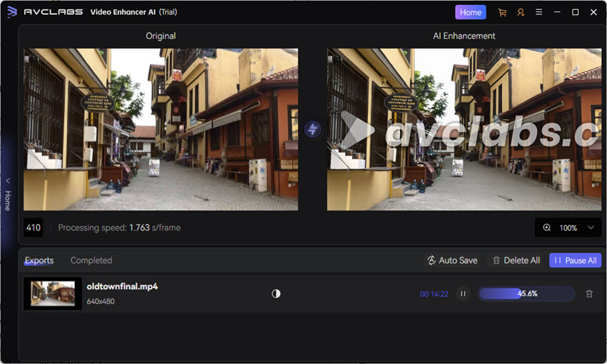Click the lightning compare icon between previews
This screenshot has height=364, width=607.
pos(312,129)
